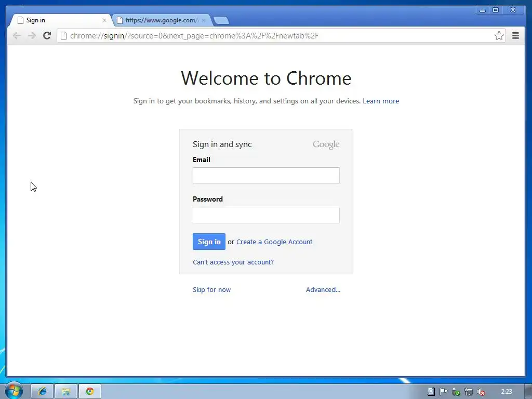Screen dimensions: 532x399
Task: Click the Welcome to Chrome heading
Action: (x=266, y=78)
